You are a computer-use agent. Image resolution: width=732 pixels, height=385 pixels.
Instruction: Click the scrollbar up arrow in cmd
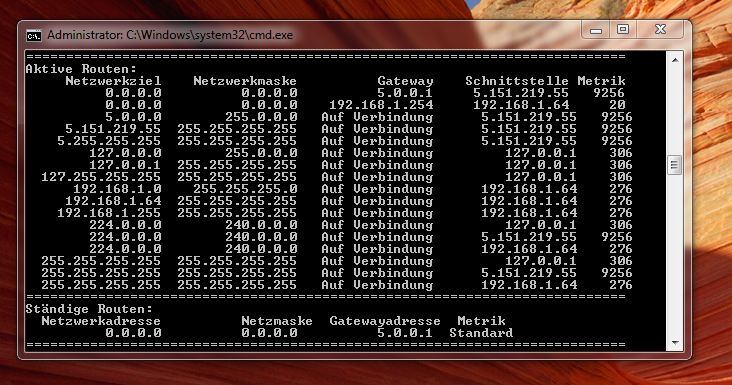[675, 60]
